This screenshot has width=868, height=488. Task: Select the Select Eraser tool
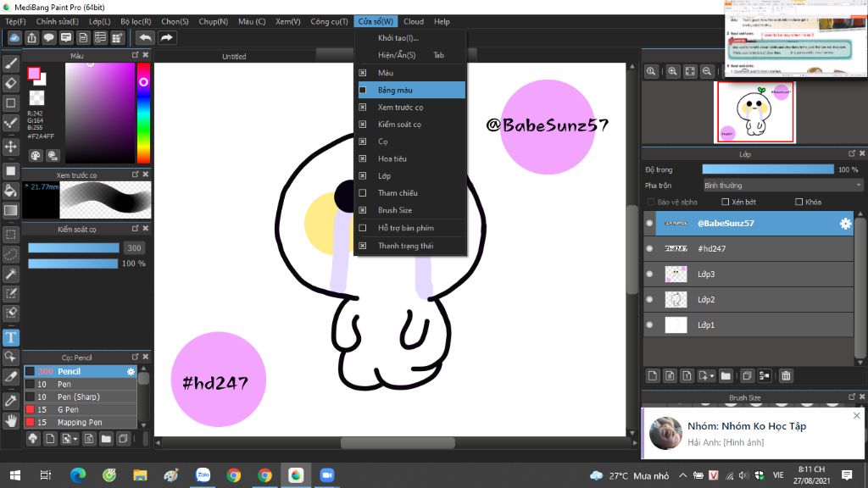(10, 313)
